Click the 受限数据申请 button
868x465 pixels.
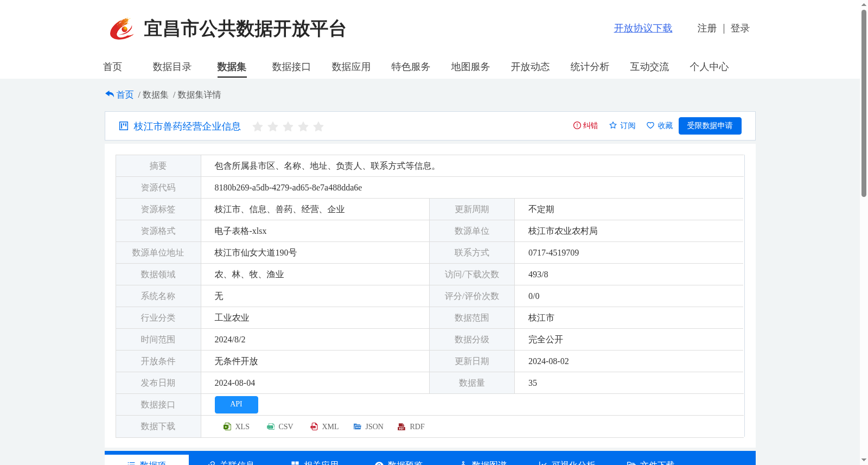coord(710,126)
